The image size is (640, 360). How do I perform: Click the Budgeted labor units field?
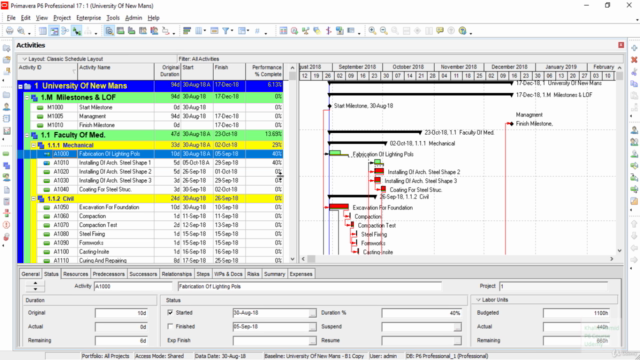576,313
